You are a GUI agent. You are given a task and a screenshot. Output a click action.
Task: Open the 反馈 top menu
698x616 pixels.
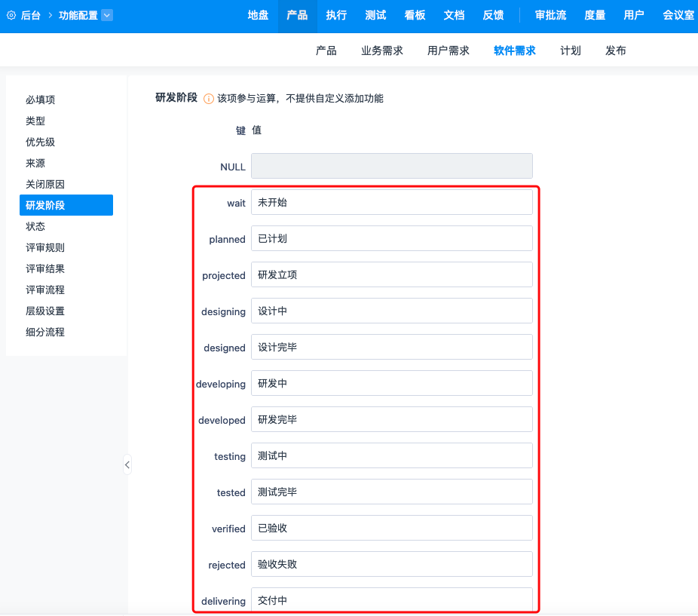pyautogui.click(x=493, y=15)
